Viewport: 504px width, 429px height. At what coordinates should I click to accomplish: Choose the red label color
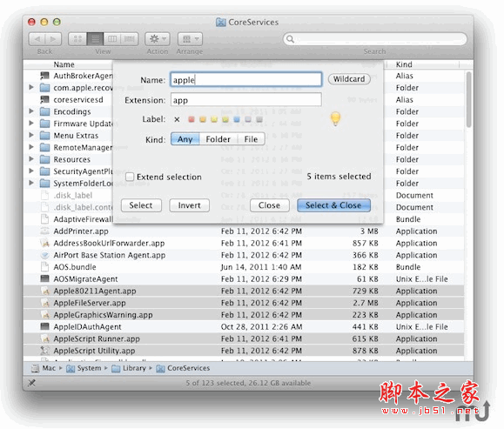(x=192, y=119)
